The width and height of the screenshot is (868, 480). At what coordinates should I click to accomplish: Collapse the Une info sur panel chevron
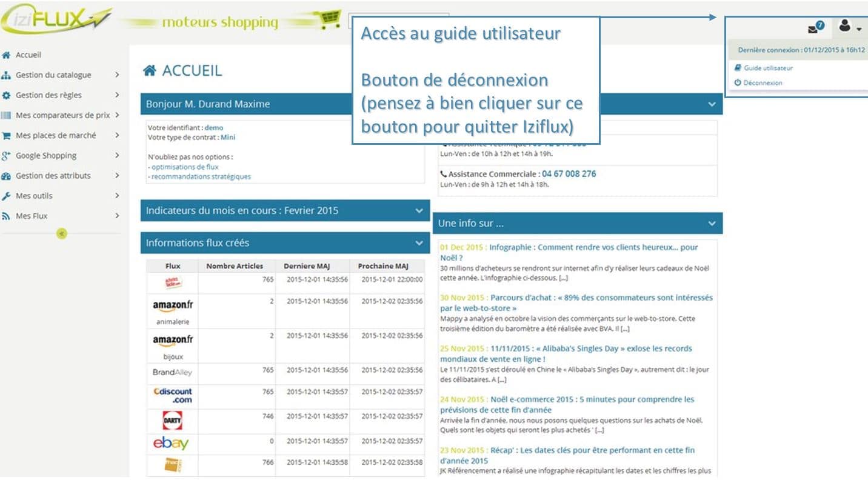coord(712,224)
